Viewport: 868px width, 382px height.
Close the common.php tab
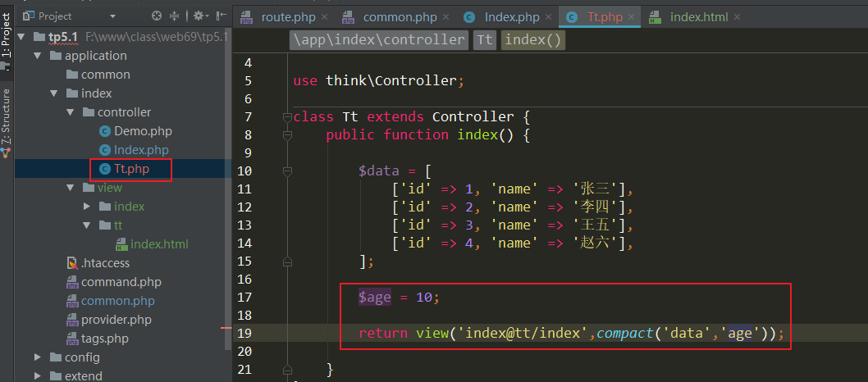(x=446, y=17)
